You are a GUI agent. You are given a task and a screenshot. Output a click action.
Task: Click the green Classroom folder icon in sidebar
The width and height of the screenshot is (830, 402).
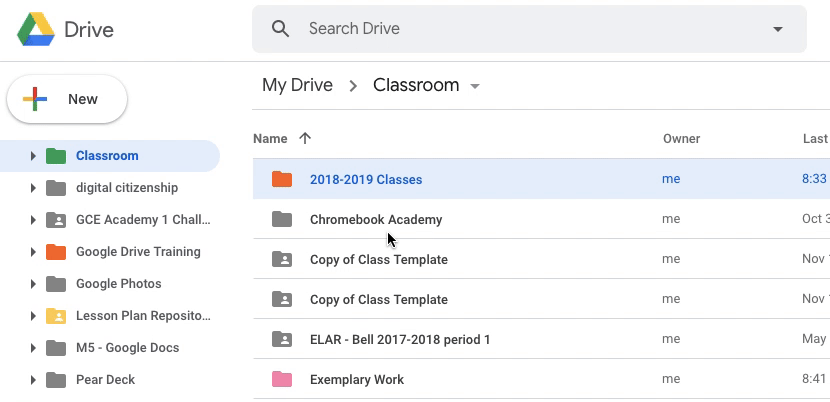point(56,156)
